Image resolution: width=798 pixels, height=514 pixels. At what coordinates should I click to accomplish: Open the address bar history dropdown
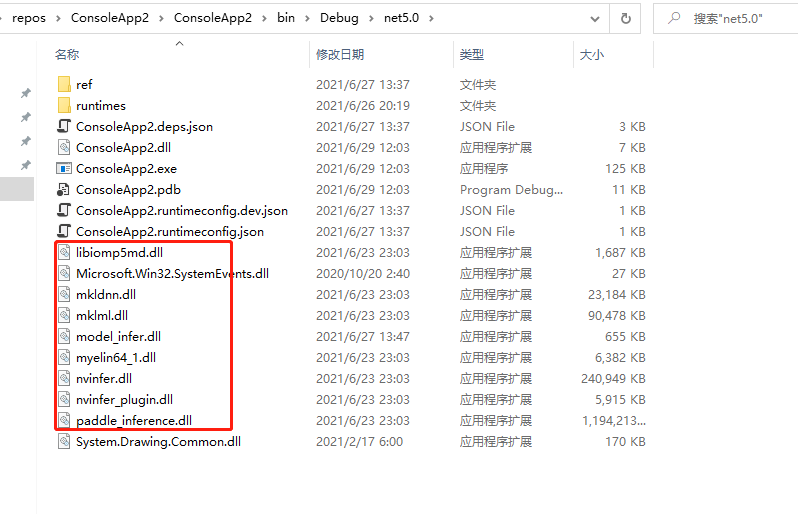(597, 18)
